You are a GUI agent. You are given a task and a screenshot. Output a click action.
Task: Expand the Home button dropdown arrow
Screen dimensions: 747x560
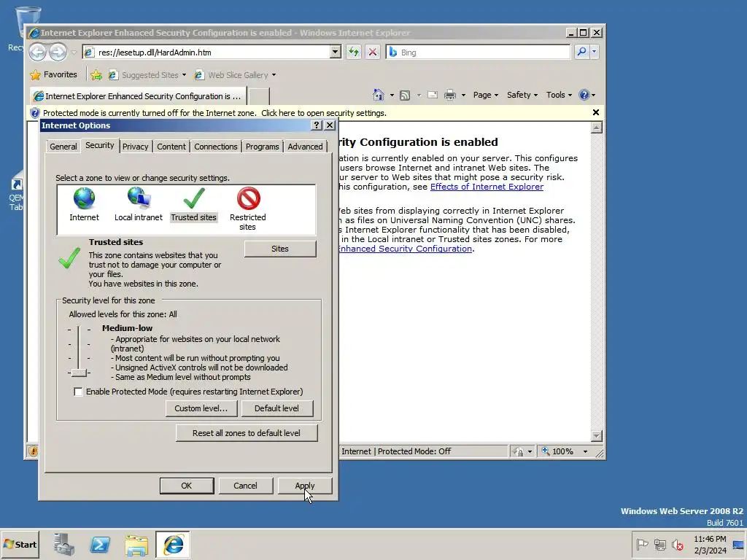(392, 96)
